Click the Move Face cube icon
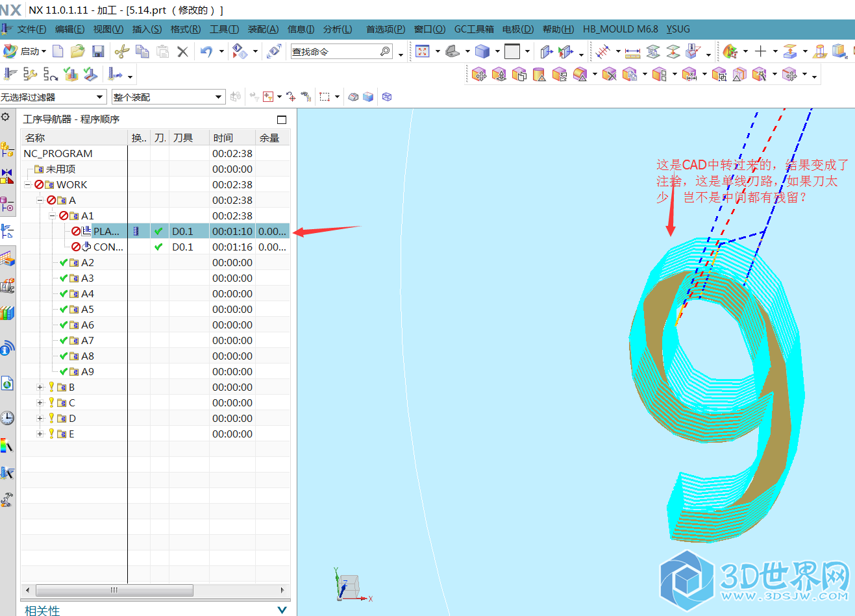This screenshot has width=855, height=616. pyautogui.click(x=479, y=75)
